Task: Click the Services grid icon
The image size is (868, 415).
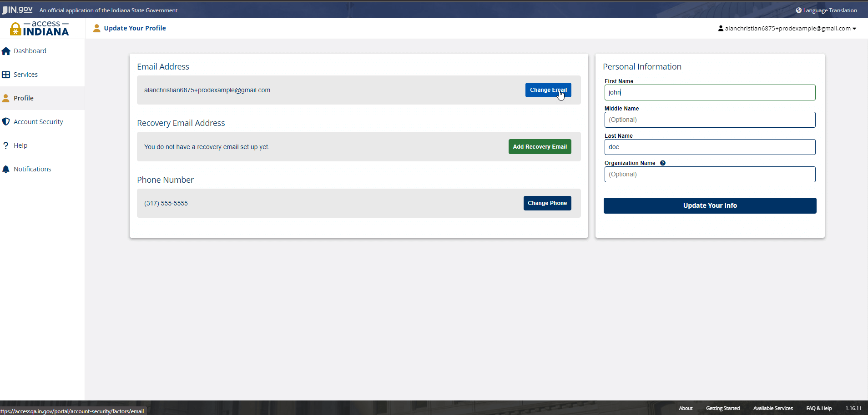Action: [x=6, y=75]
